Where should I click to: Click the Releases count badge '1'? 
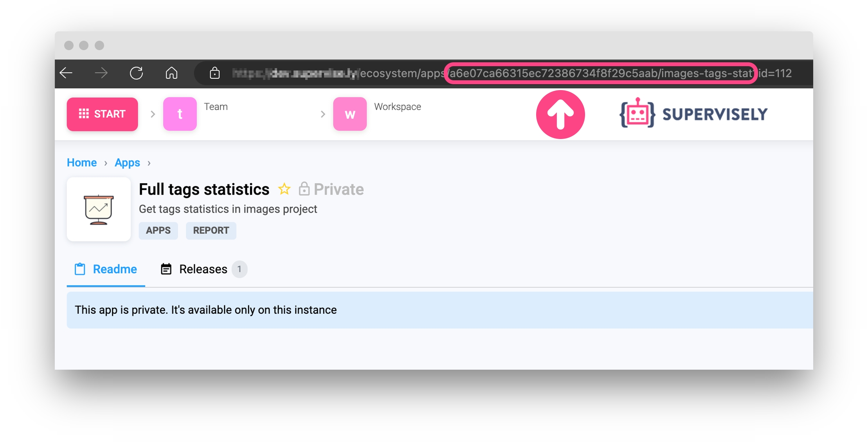click(x=239, y=269)
